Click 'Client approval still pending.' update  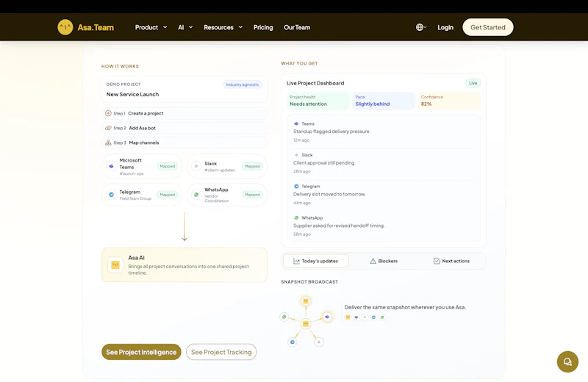(324, 163)
